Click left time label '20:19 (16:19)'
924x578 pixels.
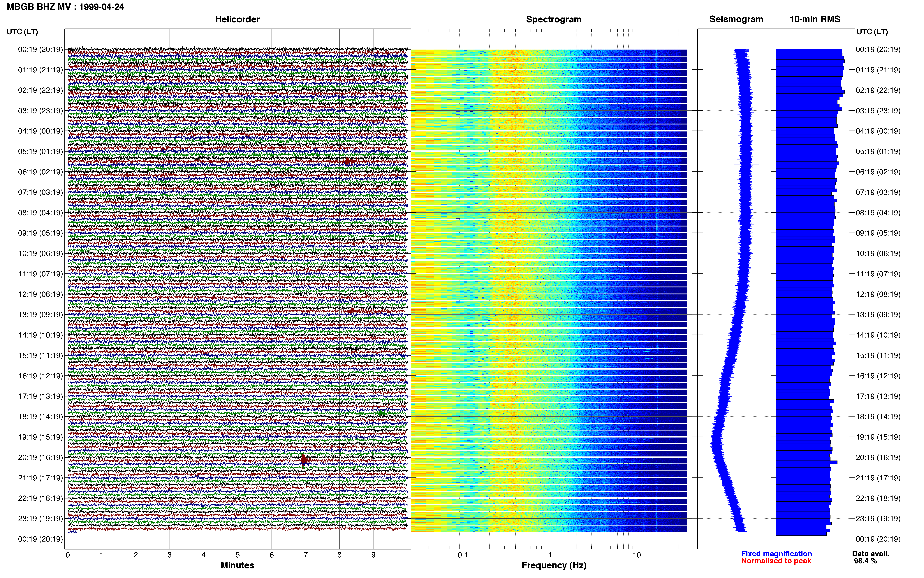(41, 458)
